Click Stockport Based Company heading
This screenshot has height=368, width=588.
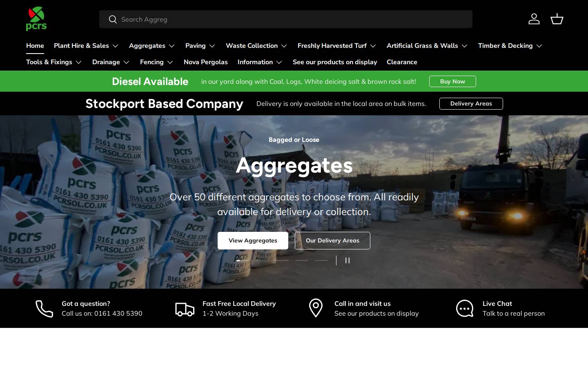point(164,104)
